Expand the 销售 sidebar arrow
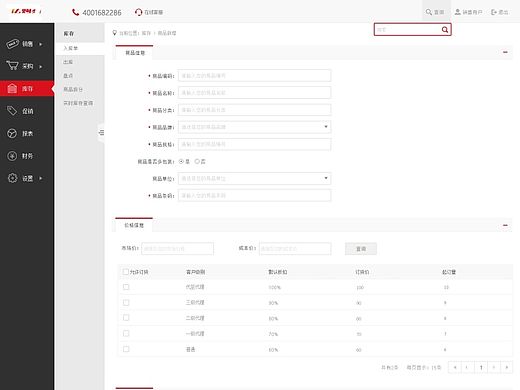Screen dimensions: 520x390 (x=41, y=44)
